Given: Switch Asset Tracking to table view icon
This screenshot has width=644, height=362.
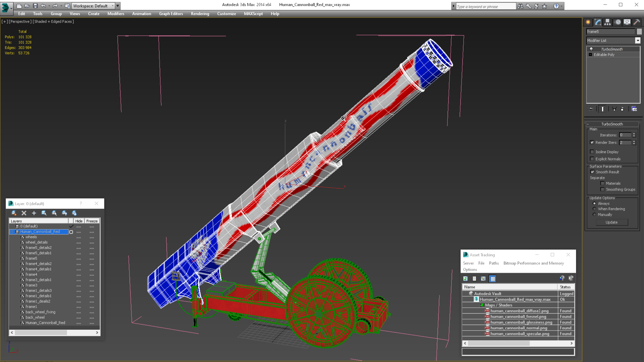Looking at the screenshot, I should tap(493, 279).
